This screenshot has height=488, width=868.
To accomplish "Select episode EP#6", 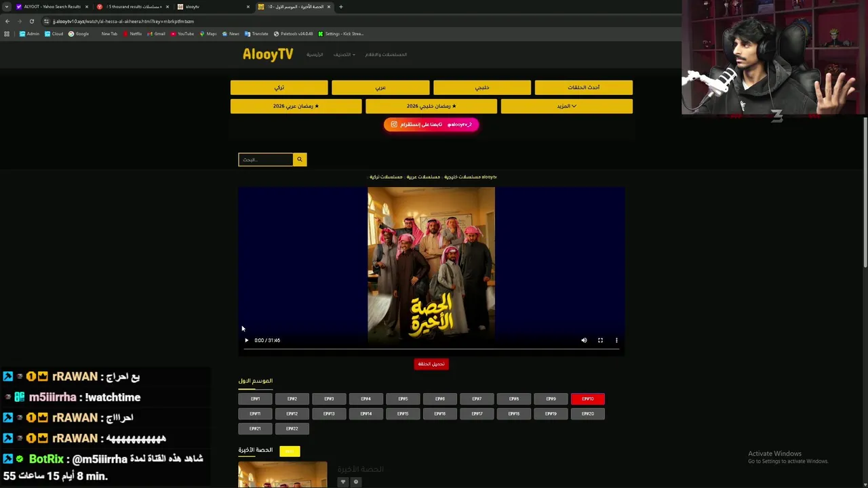I will click(439, 399).
